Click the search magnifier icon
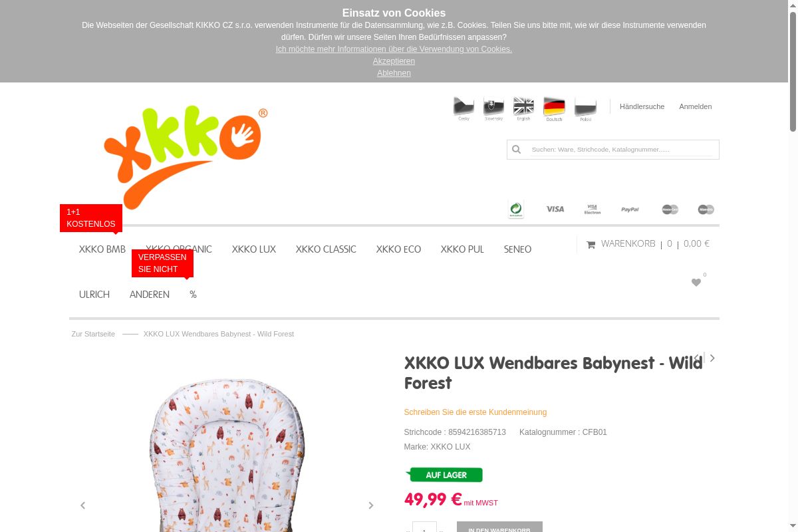Screen dimensions: 798x532 click(516, 150)
